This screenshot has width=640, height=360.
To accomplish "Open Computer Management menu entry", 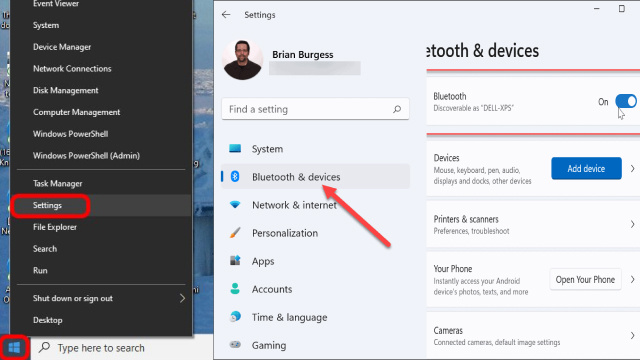I will [76, 112].
